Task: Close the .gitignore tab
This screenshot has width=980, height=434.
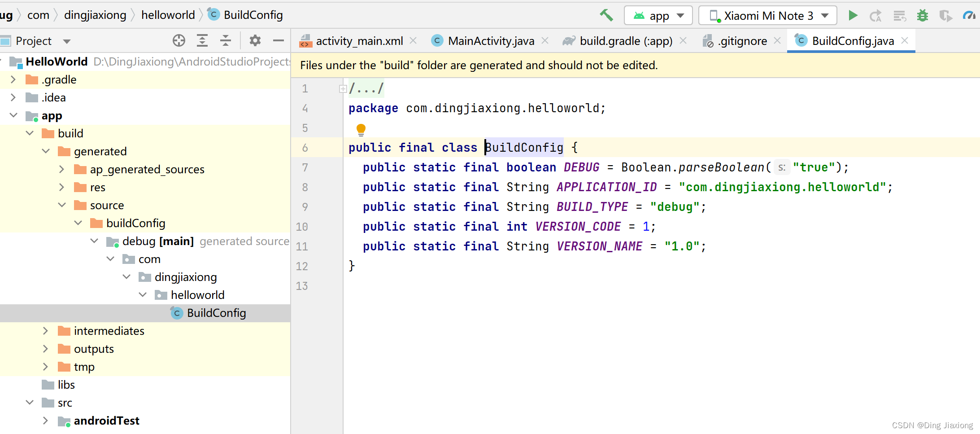Action: 777,41
